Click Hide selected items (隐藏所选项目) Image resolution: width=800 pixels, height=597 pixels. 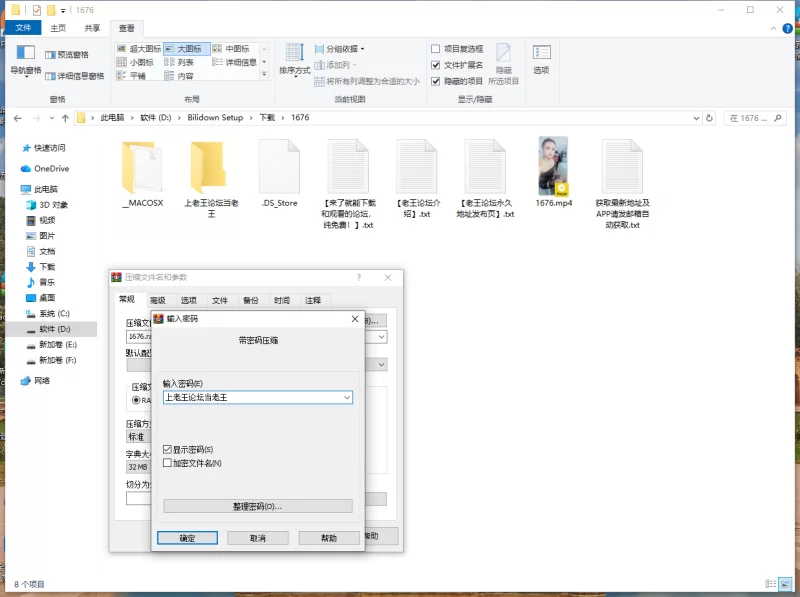[x=504, y=64]
